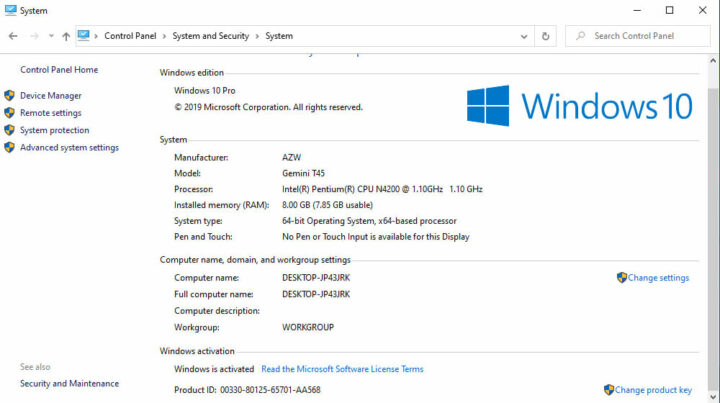Open Device Manager link
The image size is (720, 403).
[x=51, y=95]
